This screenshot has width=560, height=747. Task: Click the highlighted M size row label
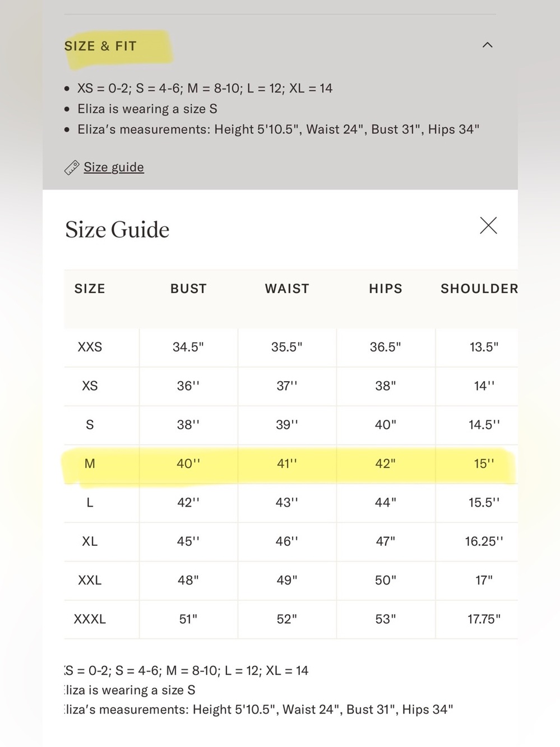coord(90,464)
